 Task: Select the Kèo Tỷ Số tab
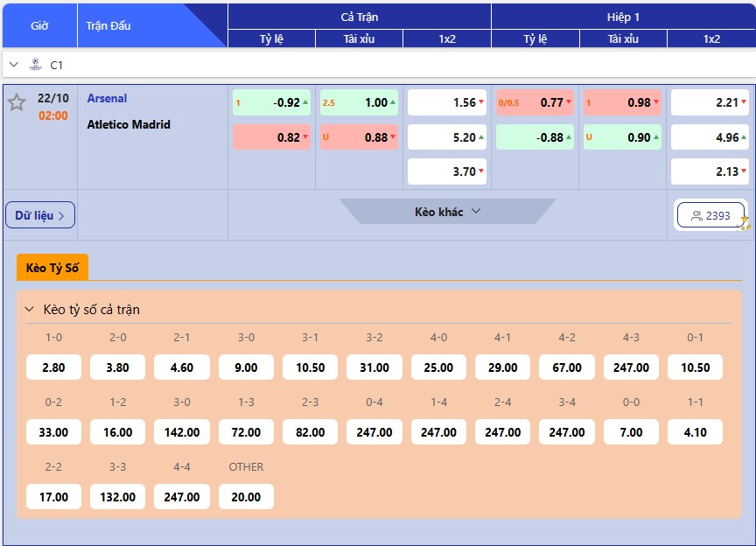click(x=52, y=268)
